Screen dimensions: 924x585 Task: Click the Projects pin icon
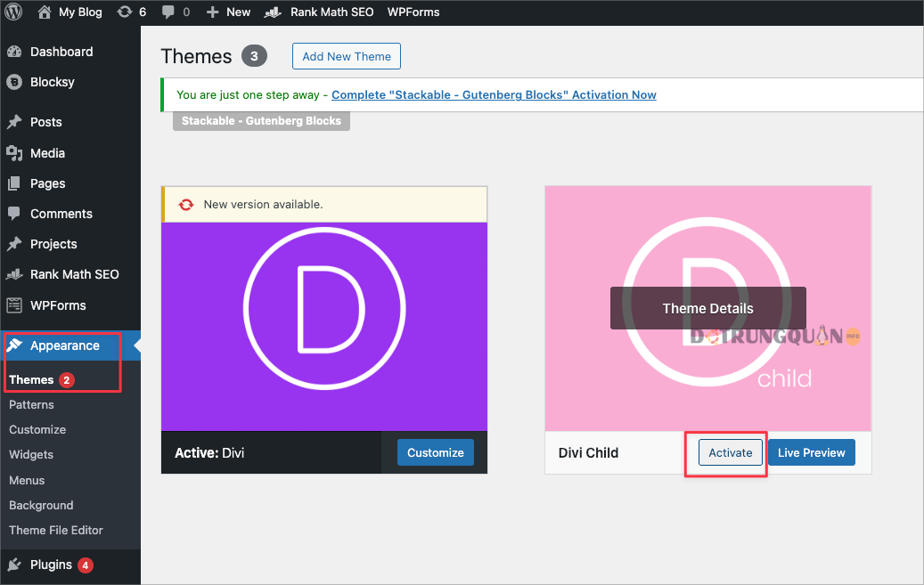pos(14,244)
